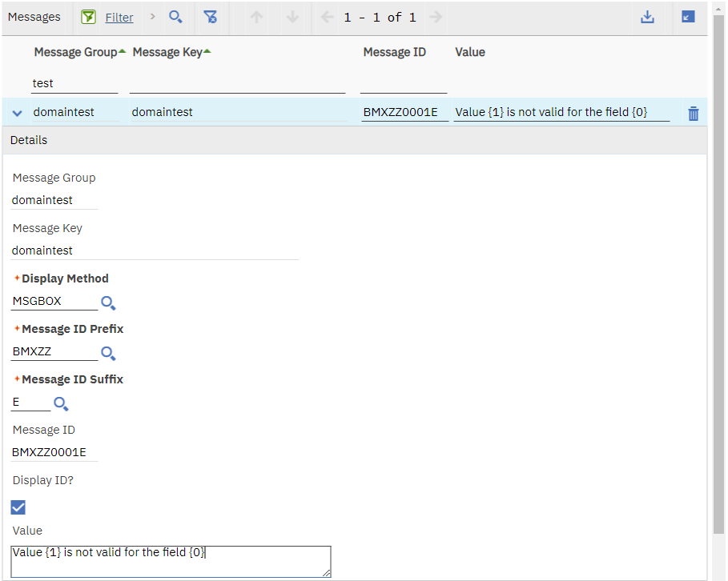Click the Display Method field MSGBOX
The image size is (728, 581).
[54, 301]
